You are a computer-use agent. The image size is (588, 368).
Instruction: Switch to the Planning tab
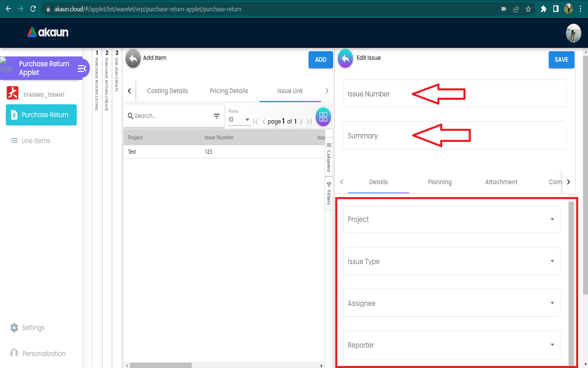[x=440, y=182]
